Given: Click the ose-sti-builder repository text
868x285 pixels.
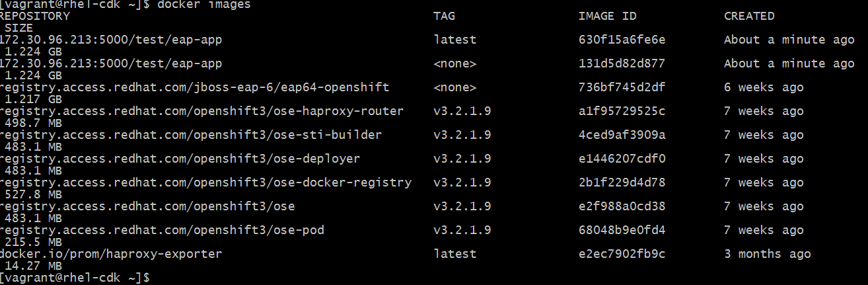Looking at the screenshot, I should (191, 135).
